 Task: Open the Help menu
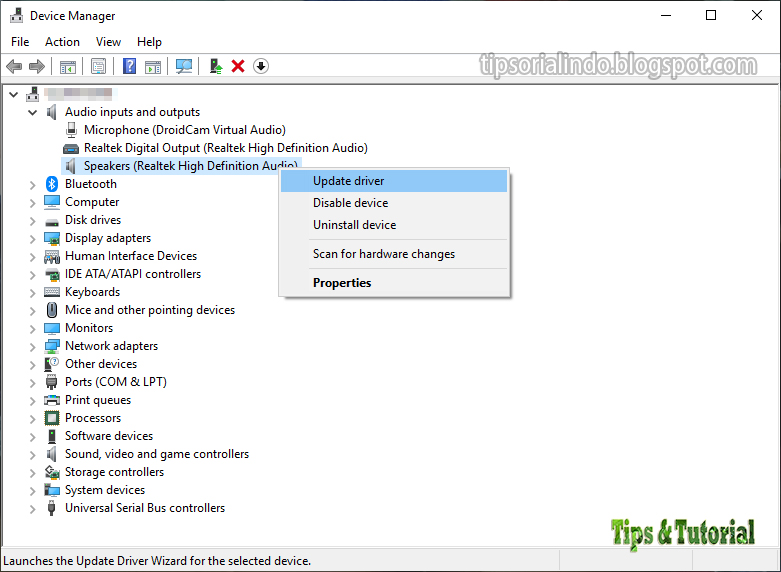149,42
